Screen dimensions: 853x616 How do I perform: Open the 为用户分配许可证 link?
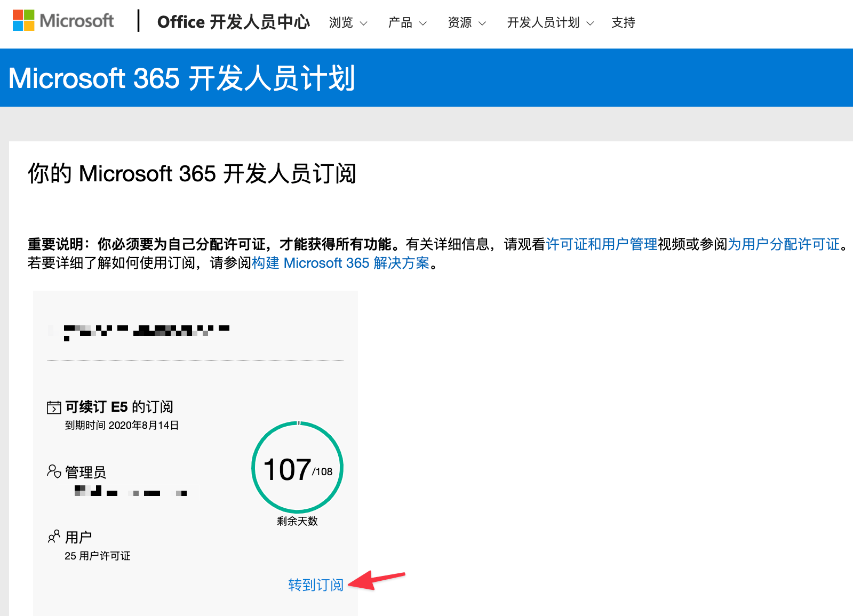point(784,244)
